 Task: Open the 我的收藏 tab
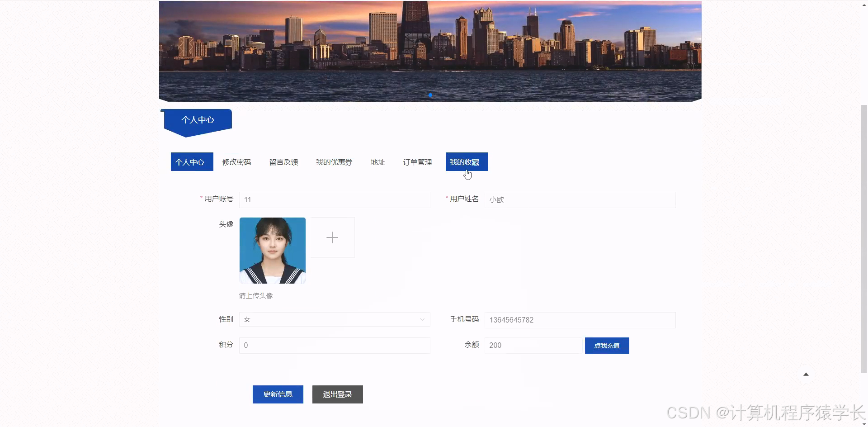[466, 161]
